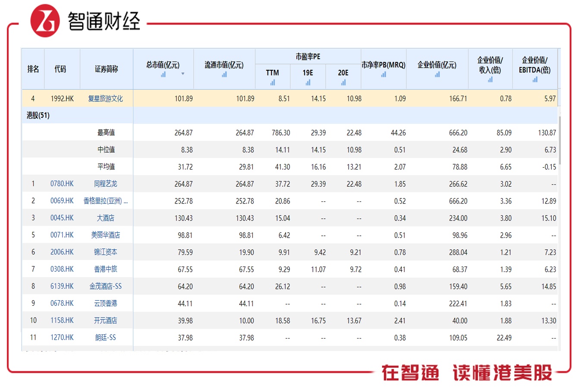Open the 香格里拉(亚洲) security name
Viewport: 585px width, 392px height.
tap(106, 201)
